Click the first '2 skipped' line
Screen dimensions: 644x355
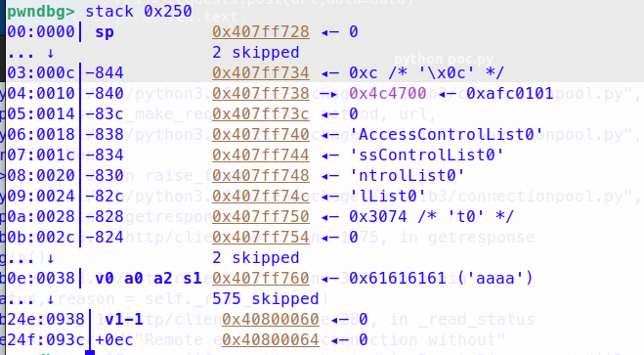[x=255, y=53]
